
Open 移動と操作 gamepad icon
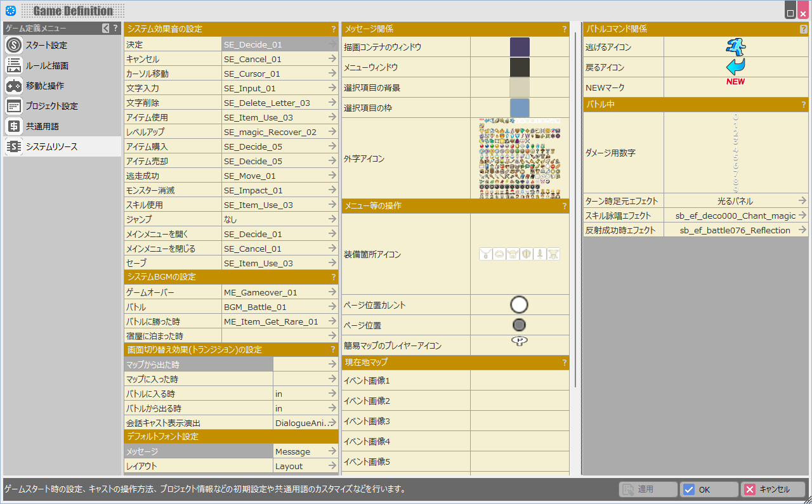(14, 86)
